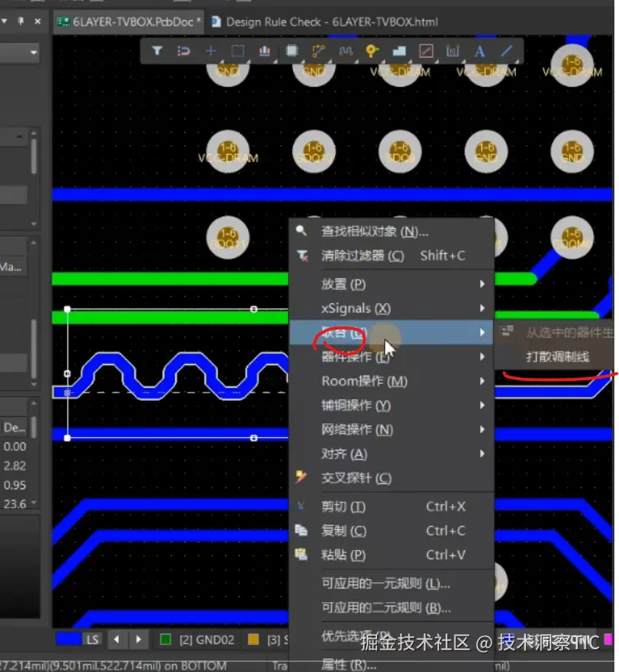Viewport: 619px width, 672px height.
Task: Click the icon beside 从选中的器件生 submenu entry
Action: coord(507,330)
